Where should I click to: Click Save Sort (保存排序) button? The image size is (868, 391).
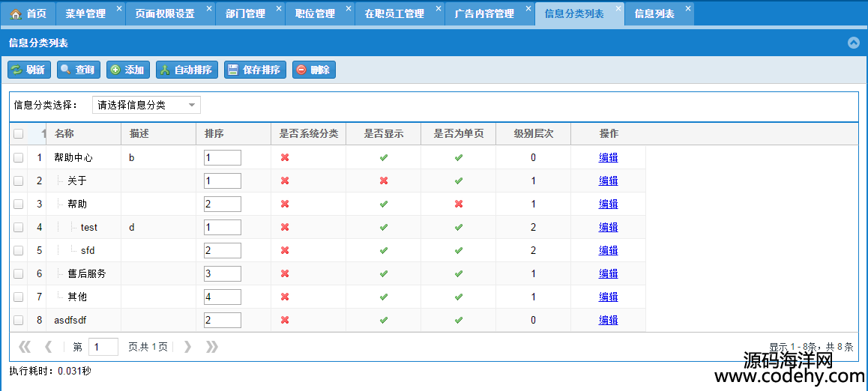[255, 70]
